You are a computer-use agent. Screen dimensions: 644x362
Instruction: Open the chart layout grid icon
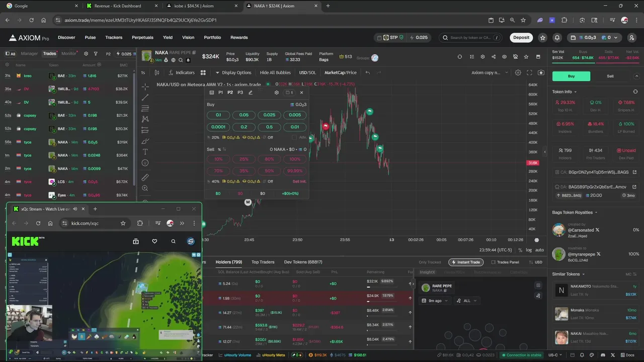203,72
